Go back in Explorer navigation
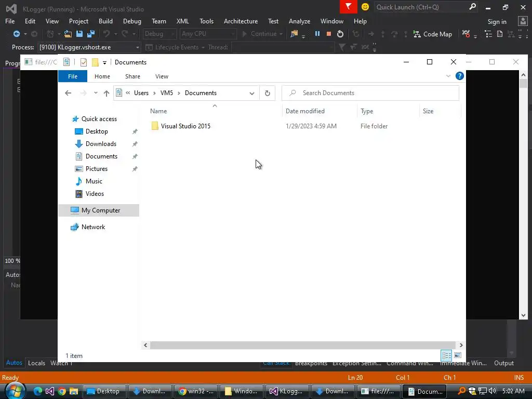The width and height of the screenshot is (532, 399). click(68, 93)
